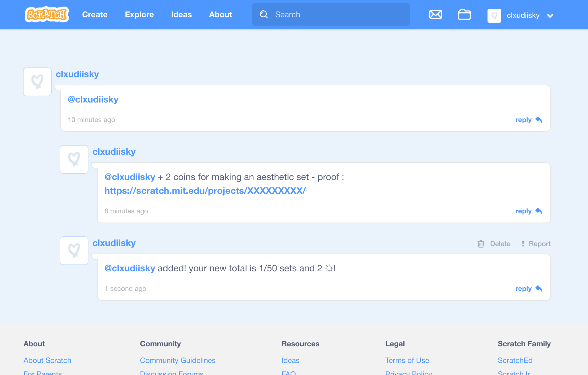Click reply arrow on 10 minutes ago comment

[x=539, y=120]
